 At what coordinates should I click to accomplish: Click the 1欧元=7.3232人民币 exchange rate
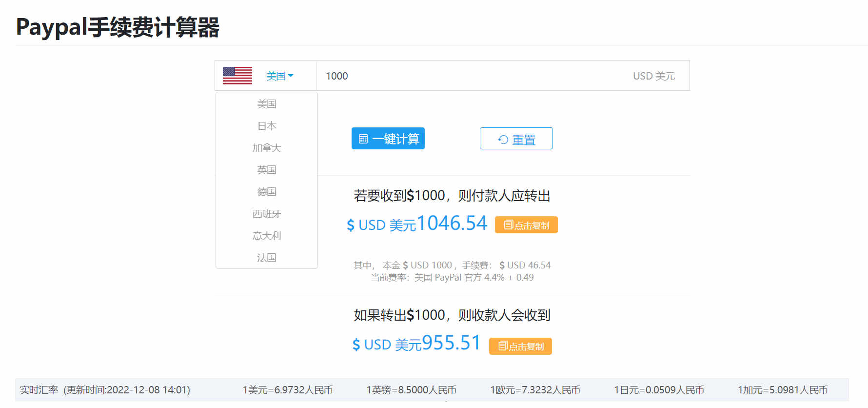tap(535, 390)
